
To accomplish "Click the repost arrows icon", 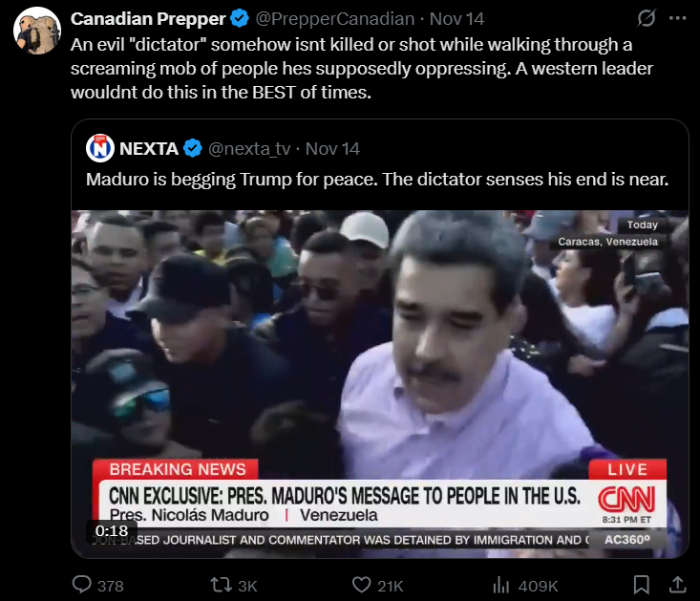I will [221, 585].
